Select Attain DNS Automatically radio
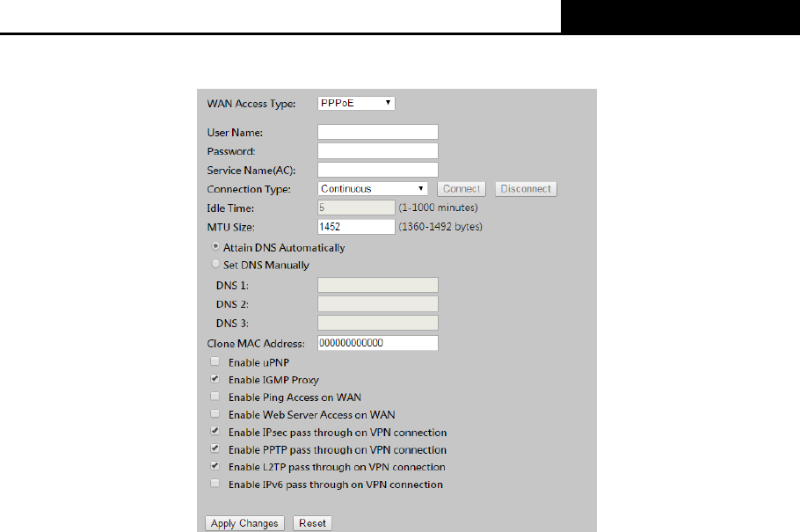The width and height of the screenshot is (800, 532). point(215,246)
